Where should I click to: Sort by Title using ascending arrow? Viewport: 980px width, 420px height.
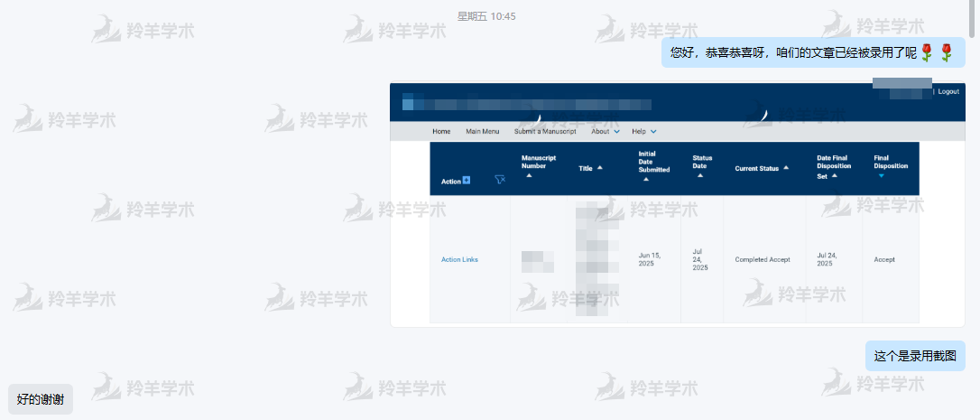click(599, 168)
